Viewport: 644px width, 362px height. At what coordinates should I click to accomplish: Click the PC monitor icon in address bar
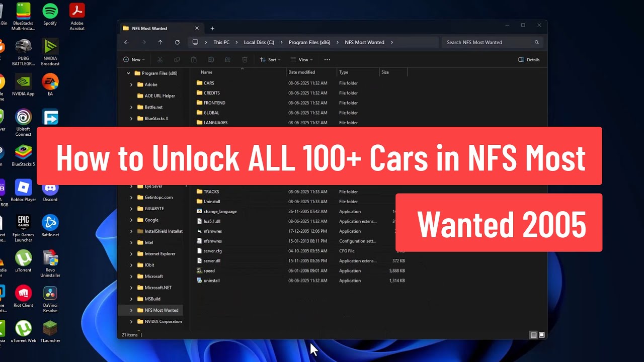[195, 42]
